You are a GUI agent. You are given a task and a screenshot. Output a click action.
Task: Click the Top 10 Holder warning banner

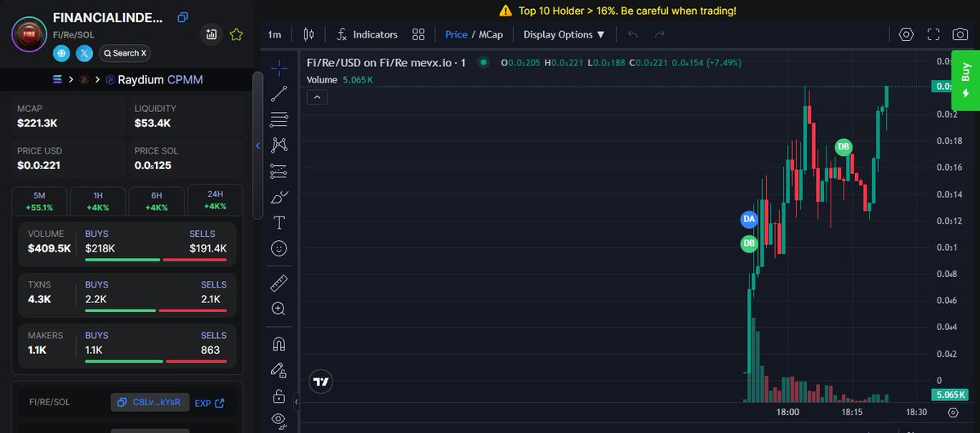click(617, 11)
